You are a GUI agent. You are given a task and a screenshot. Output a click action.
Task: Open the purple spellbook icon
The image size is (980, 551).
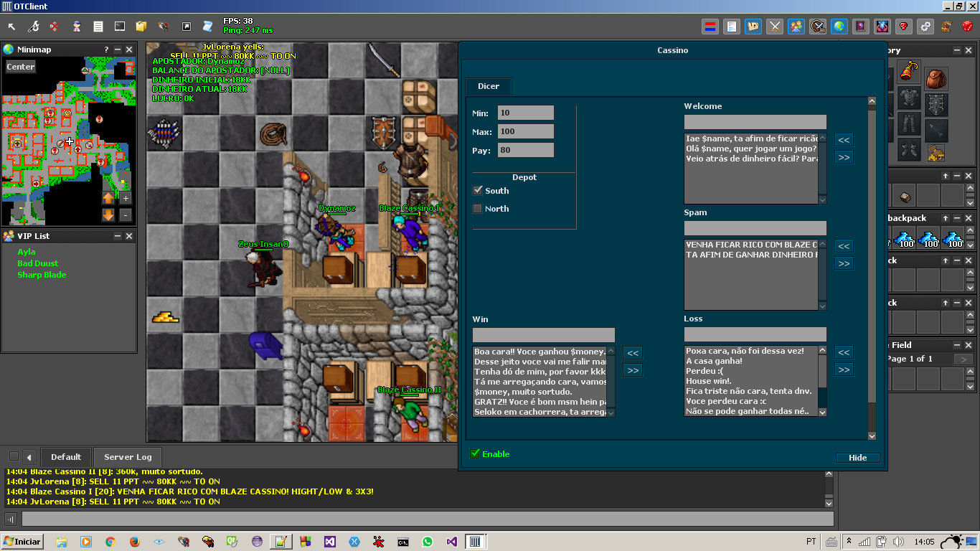click(x=861, y=27)
